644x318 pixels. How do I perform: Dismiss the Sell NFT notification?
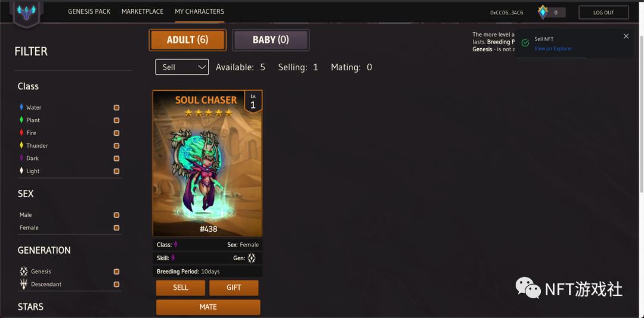tap(626, 36)
